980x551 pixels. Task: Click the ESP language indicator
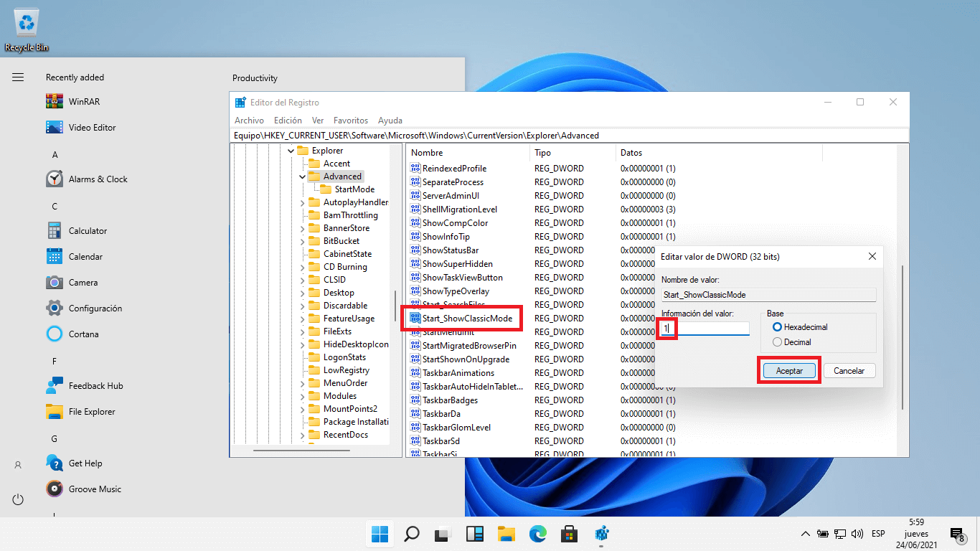point(878,534)
